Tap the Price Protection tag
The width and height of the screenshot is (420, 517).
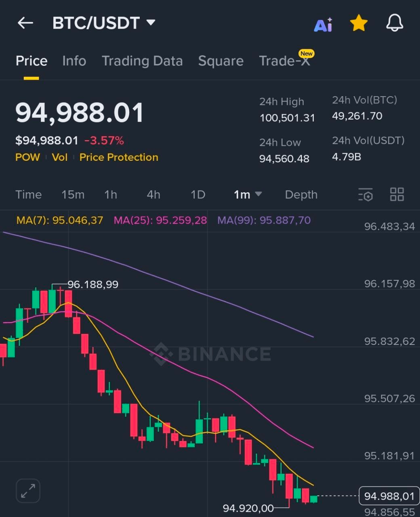pyautogui.click(x=119, y=157)
